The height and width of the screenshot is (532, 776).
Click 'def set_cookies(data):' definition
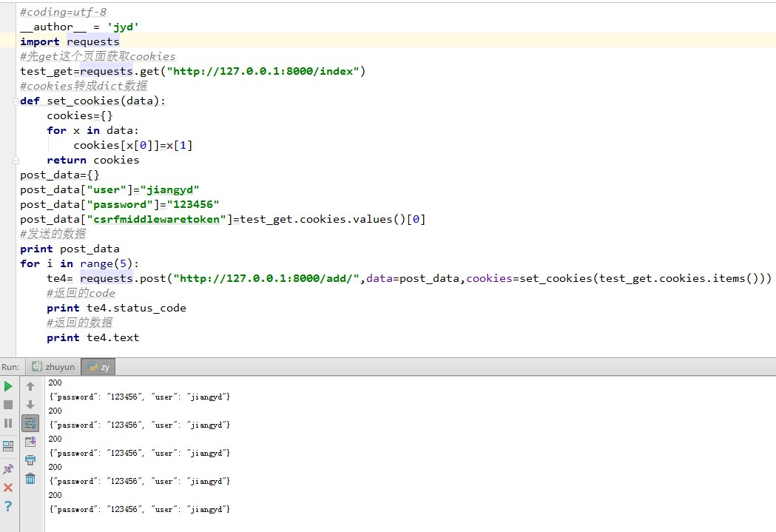(93, 101)
